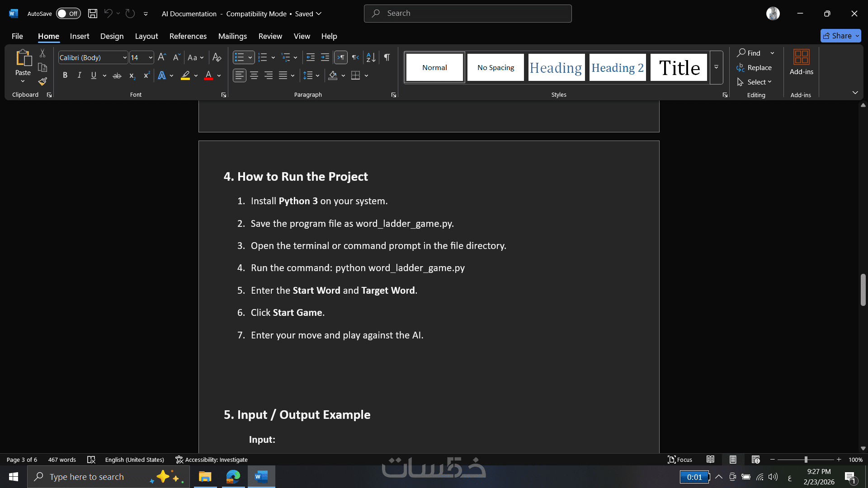
Task: Open the font name dropdown
Action: [125, 58]
